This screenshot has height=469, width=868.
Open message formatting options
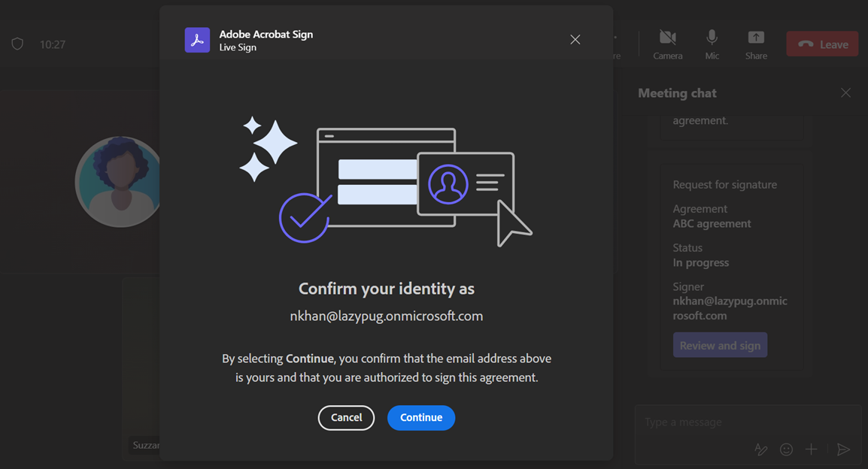click(x=760, y=449)
